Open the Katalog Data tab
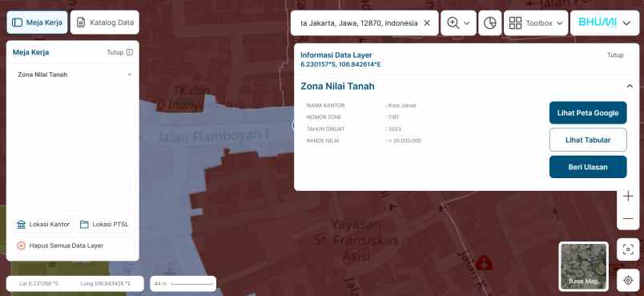644x296 pixels. [x=105, y=22]
